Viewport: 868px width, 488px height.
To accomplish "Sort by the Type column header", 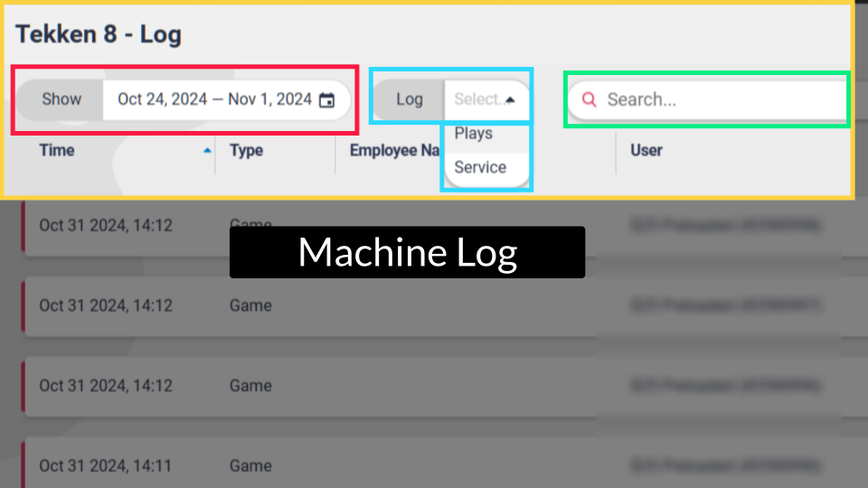I will [x=246, y=151].
